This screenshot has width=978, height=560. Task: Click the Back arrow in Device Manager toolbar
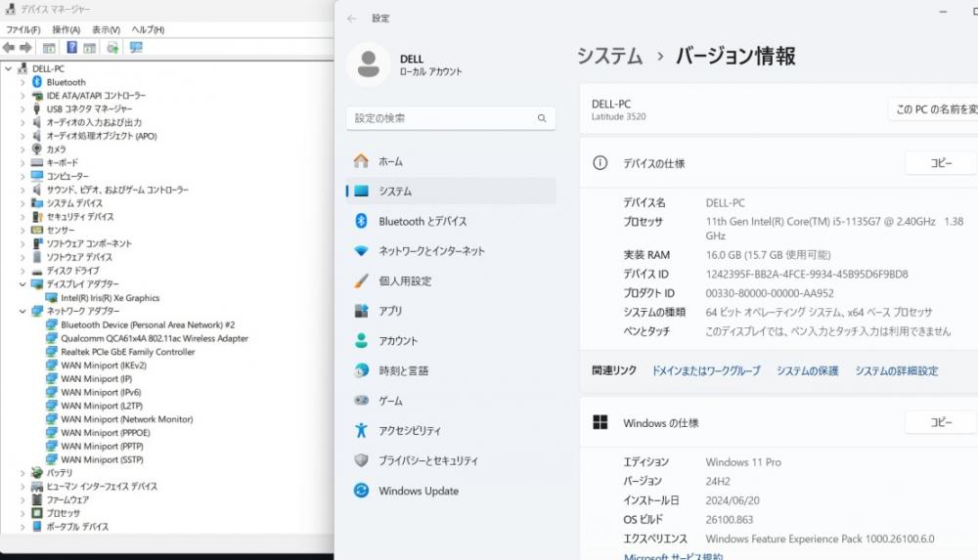click(x=9, y=47)
